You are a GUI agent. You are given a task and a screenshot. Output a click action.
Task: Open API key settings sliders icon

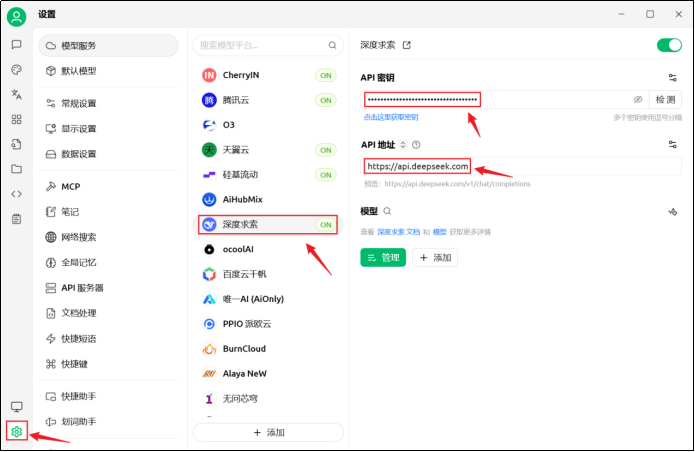672,78
